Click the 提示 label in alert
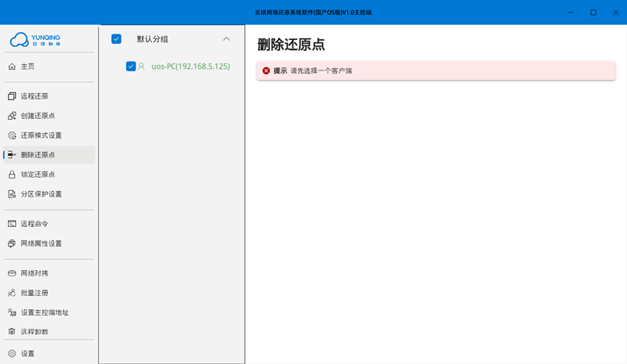The image size is (627, 364). pos(281,70)
